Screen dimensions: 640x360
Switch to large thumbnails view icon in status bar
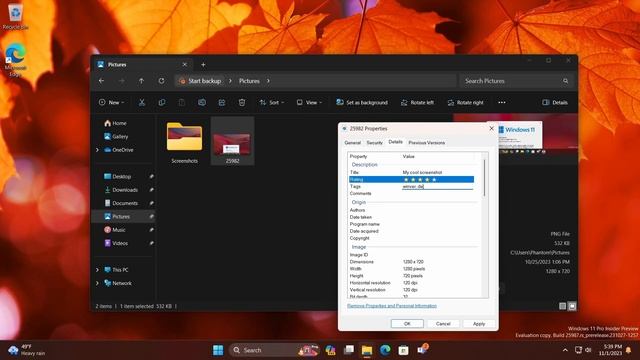click(572, 306)
